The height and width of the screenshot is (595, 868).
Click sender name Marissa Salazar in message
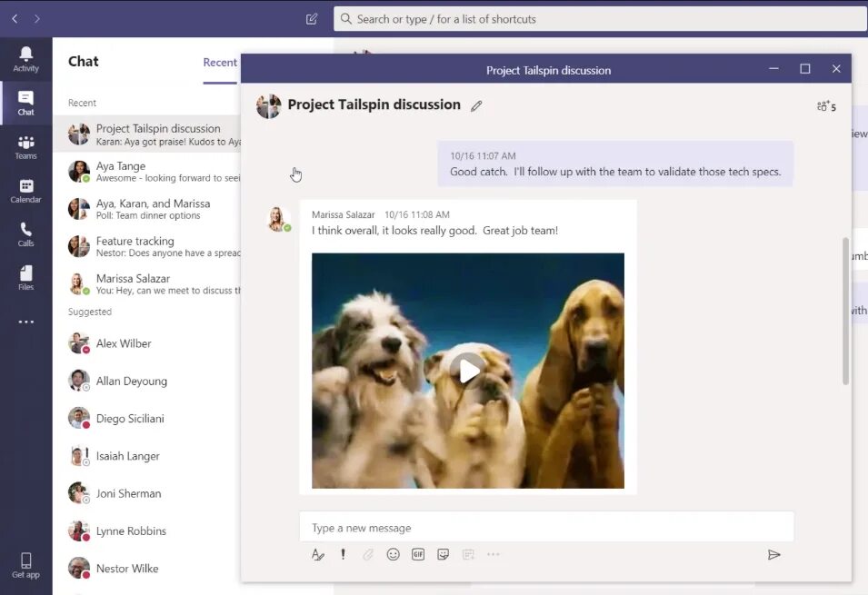[x=344, y=214]
